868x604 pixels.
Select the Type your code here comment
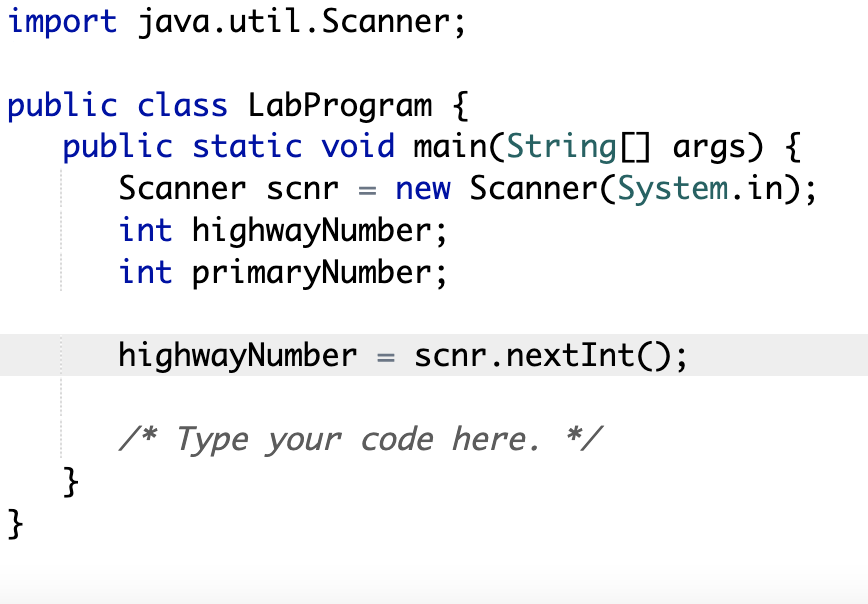pos(360,438)
